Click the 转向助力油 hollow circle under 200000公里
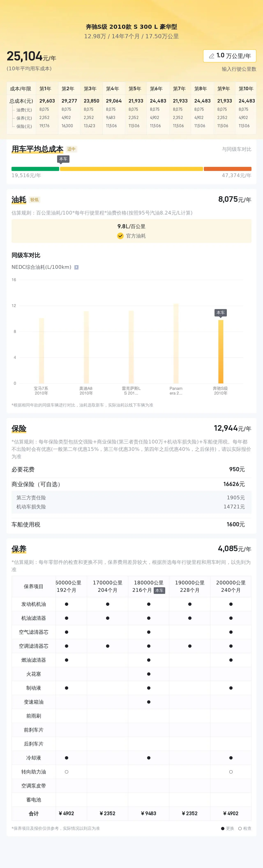The width and height of the screenshot is (263, 868). [231, 772]
